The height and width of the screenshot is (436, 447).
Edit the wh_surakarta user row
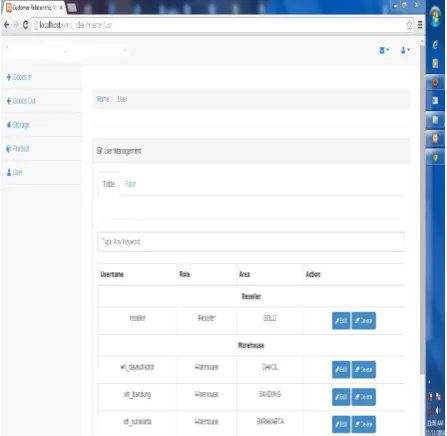click(x=341, y=424)
